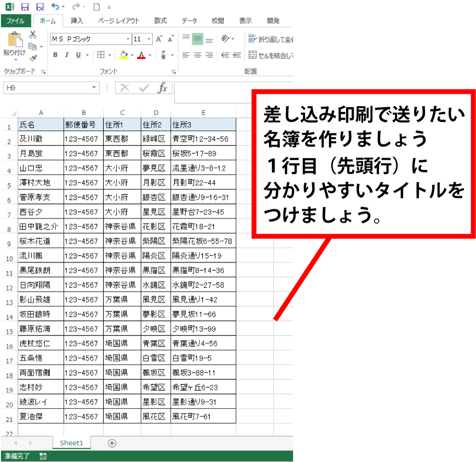Screen dimensions: 476x462
Task: Open the データ ribbon tab
Action: click(x=189, y=21)
